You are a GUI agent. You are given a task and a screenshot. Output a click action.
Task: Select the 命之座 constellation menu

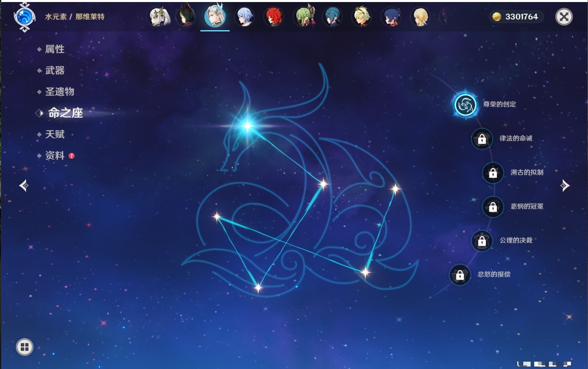click(x=65, y=113)
